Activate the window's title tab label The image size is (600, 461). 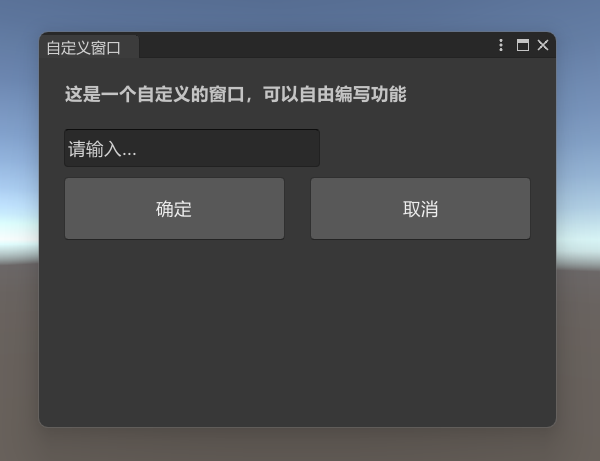point(83,48)
